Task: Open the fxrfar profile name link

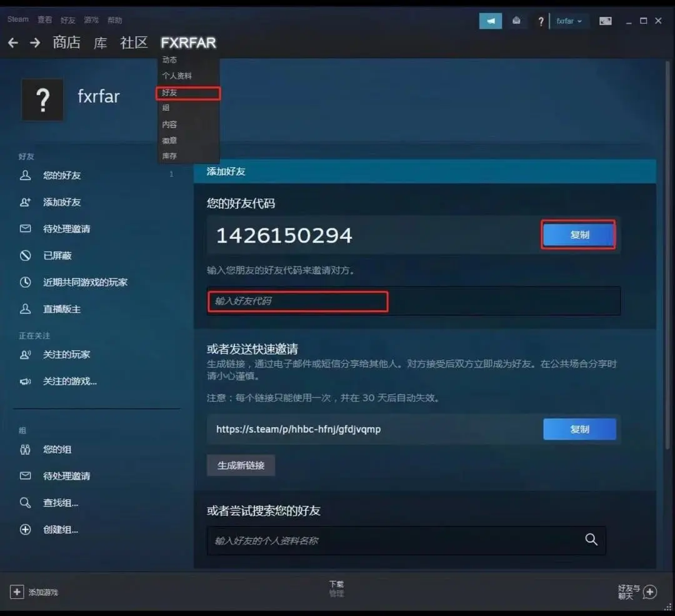Action: tap(99, 96)
